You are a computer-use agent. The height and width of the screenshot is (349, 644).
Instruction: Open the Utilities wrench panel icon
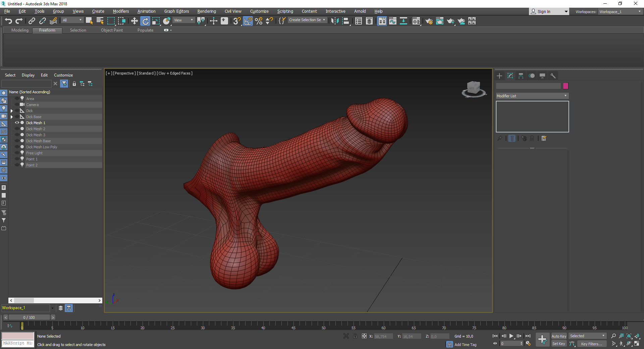point(553,76)
